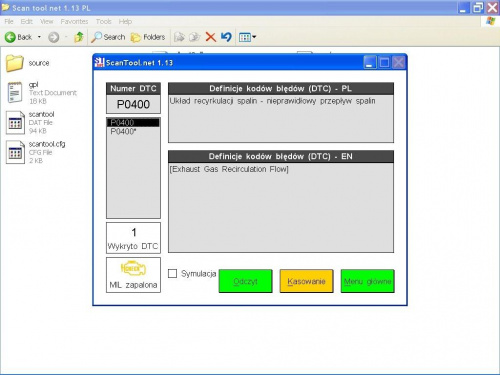Click the green Odczyt button
The image size is (500, 375).
click(246, 281)
